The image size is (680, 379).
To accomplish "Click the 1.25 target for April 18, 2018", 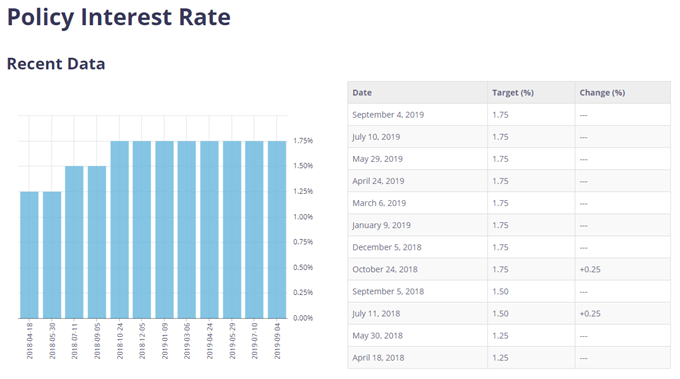I will [500, 358].
